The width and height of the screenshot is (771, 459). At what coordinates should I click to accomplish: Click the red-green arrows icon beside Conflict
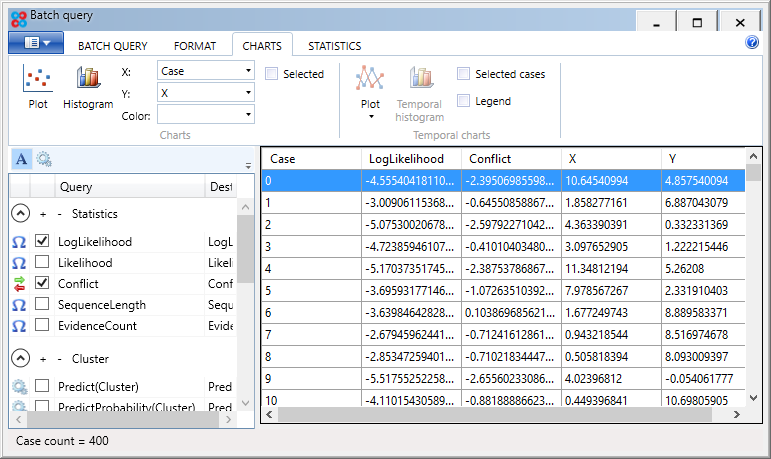coord(19,284)
